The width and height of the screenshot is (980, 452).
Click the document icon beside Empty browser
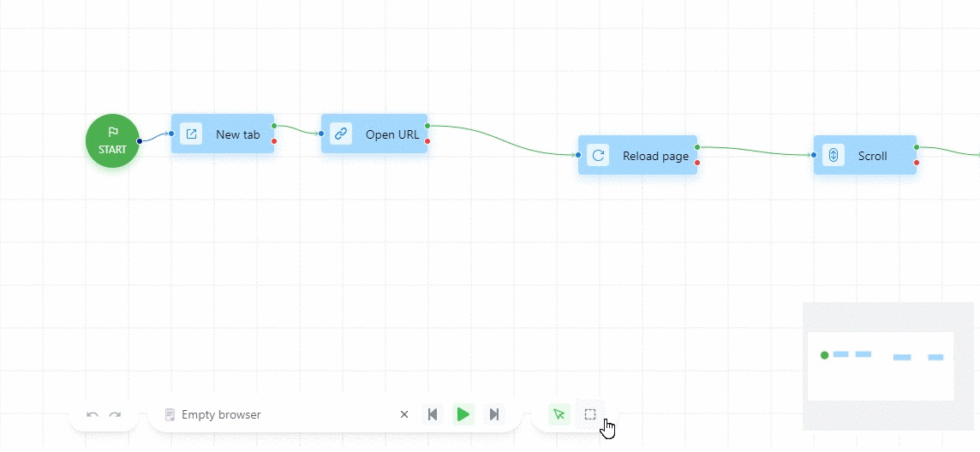[x=170, y=415]
